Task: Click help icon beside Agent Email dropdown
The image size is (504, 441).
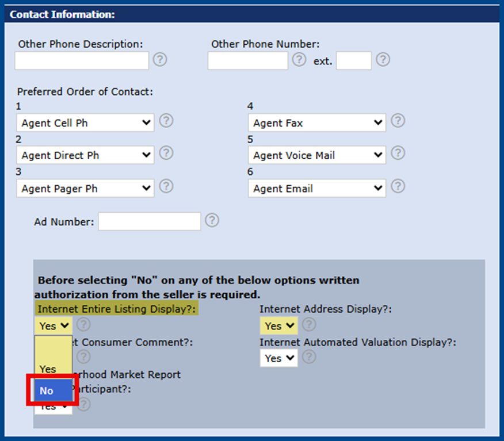Action: click(x=398, y=186)
